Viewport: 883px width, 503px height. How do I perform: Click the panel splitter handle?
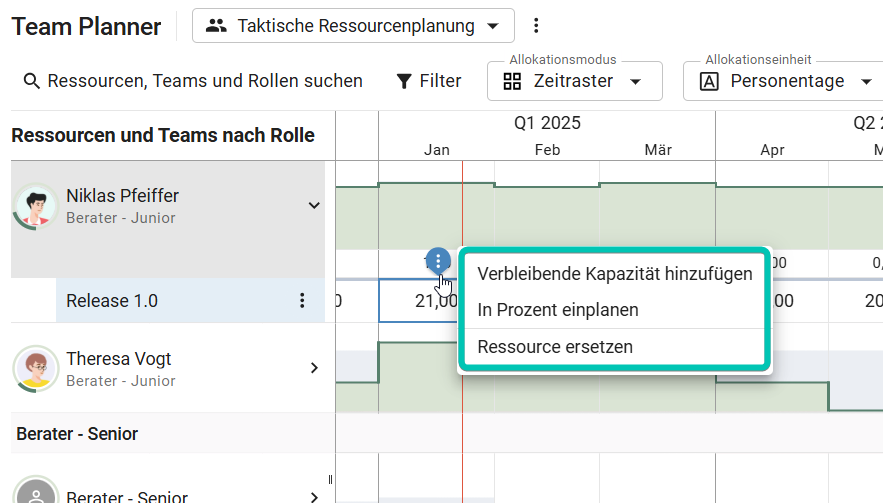330,479
